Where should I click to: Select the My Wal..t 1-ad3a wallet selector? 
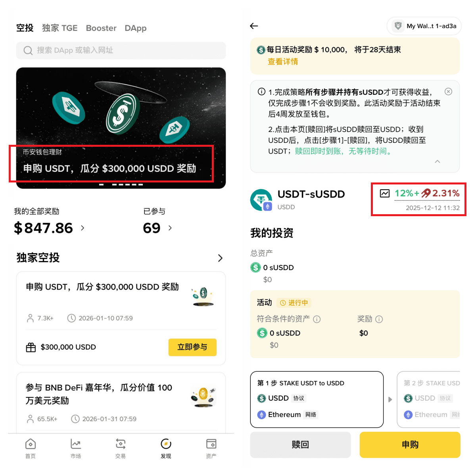click(x=424, y=26)
